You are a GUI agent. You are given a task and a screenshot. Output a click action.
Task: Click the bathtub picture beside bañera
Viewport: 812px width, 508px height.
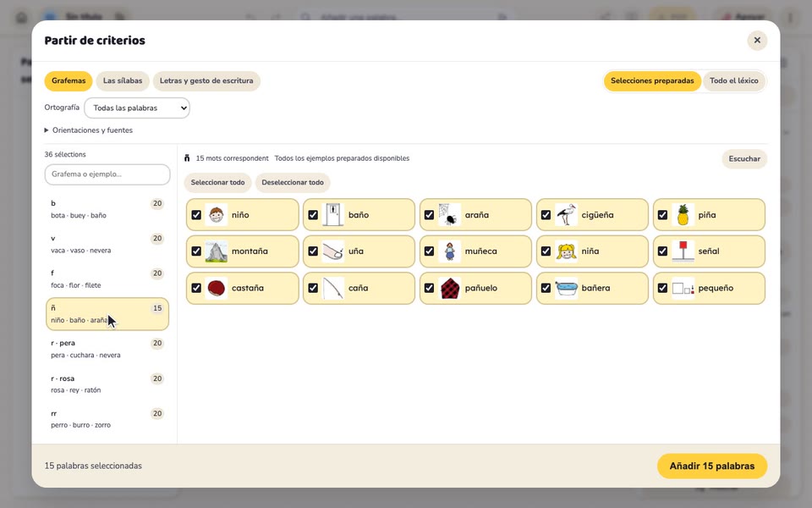pyautogui.click(x=566, y=288)
